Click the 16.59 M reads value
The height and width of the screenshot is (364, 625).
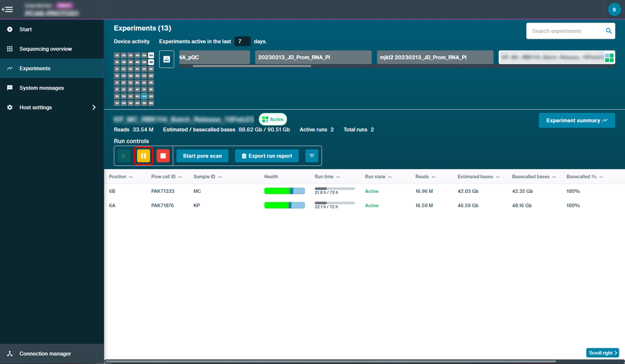(x=424, y=205)
